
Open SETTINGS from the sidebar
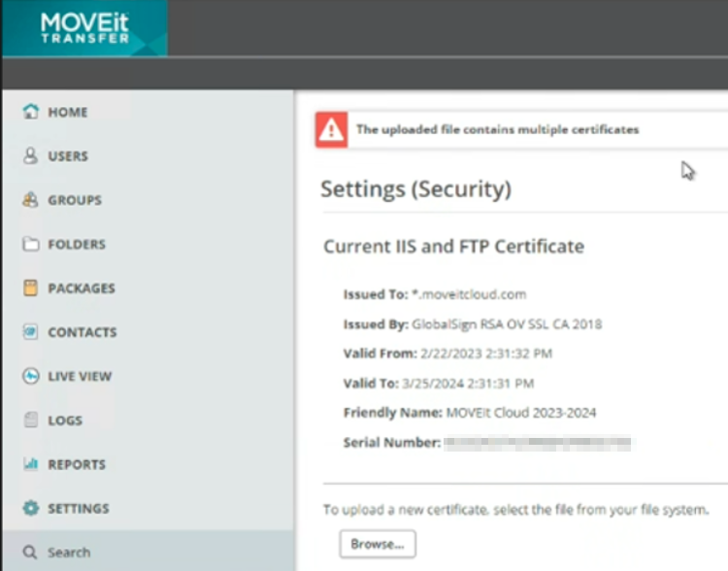(x=79, y=508)
